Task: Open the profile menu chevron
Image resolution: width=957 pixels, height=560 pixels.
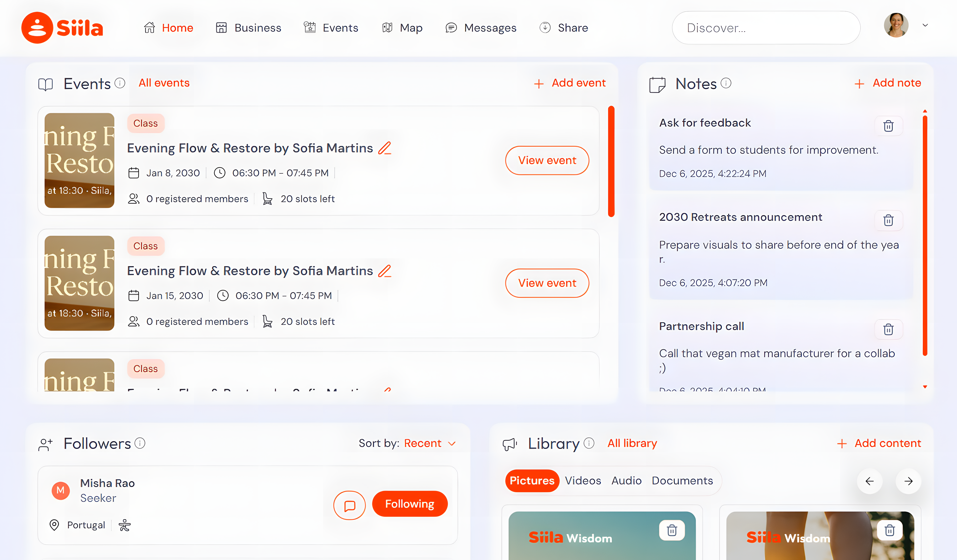Action: (925, 26)
